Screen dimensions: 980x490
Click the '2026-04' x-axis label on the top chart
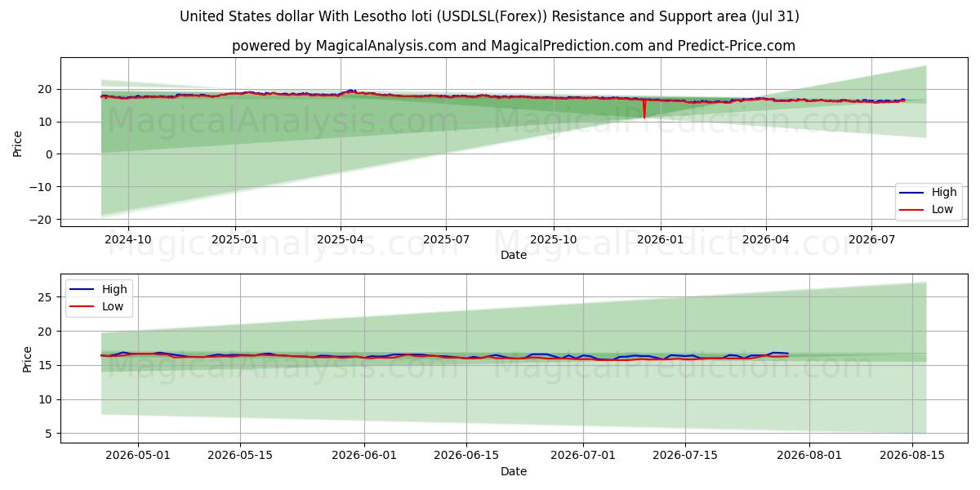point(765,240)
